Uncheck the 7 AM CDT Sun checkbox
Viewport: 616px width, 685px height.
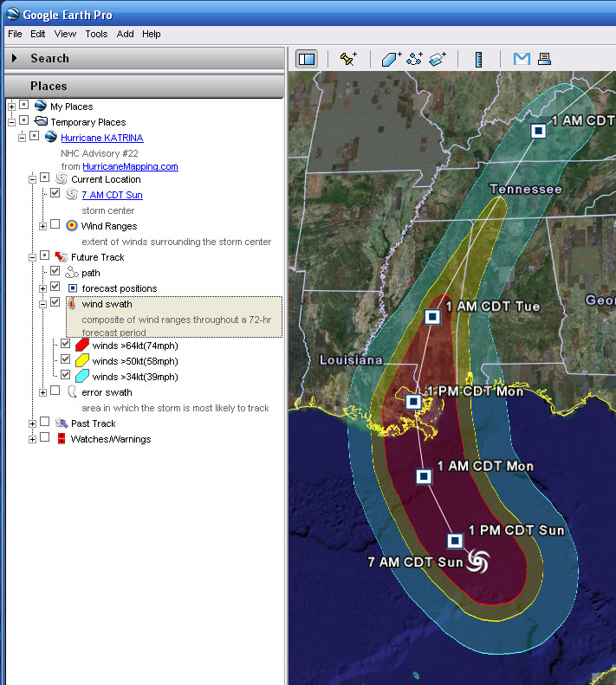pyautogui.click(x=55, y=192)
